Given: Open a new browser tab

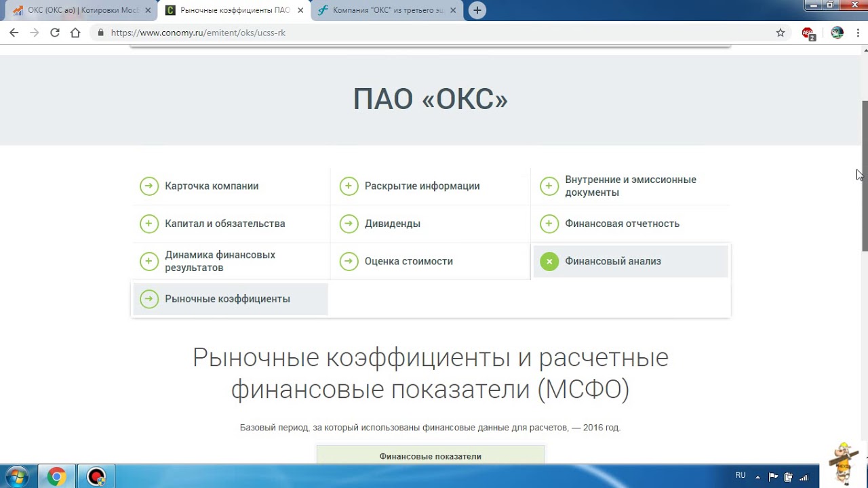Looking at the screenshot, I should click(477, 10).
